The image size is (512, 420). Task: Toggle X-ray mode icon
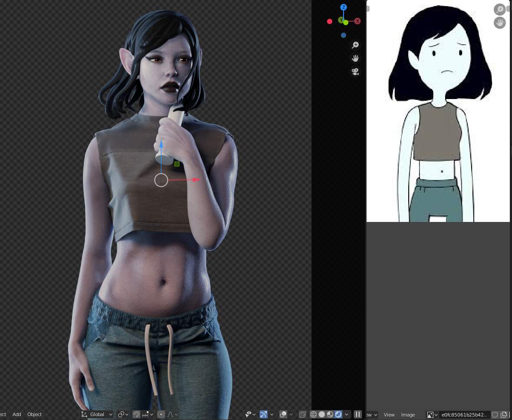click(302, 414)
